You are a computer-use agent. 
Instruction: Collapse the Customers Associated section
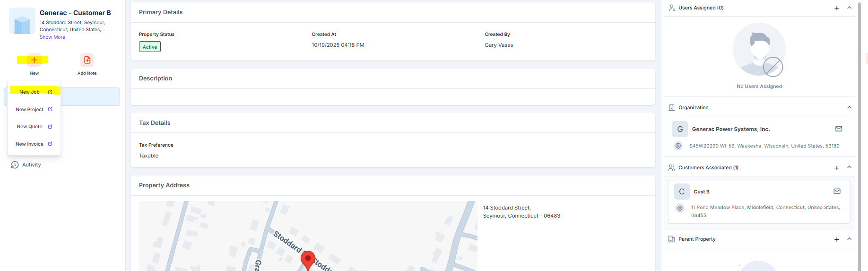point(849,167)
